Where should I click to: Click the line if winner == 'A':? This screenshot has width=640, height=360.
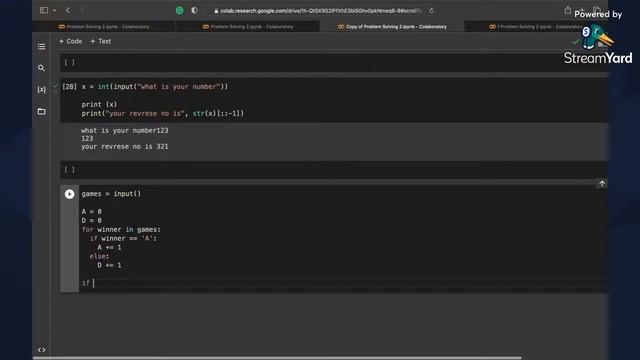tap(123, 238)
